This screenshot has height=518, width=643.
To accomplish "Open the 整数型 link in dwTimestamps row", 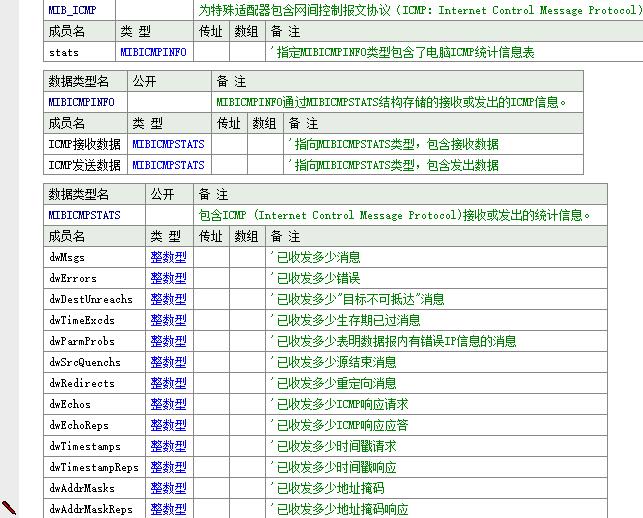I will (x=169, y=446).
